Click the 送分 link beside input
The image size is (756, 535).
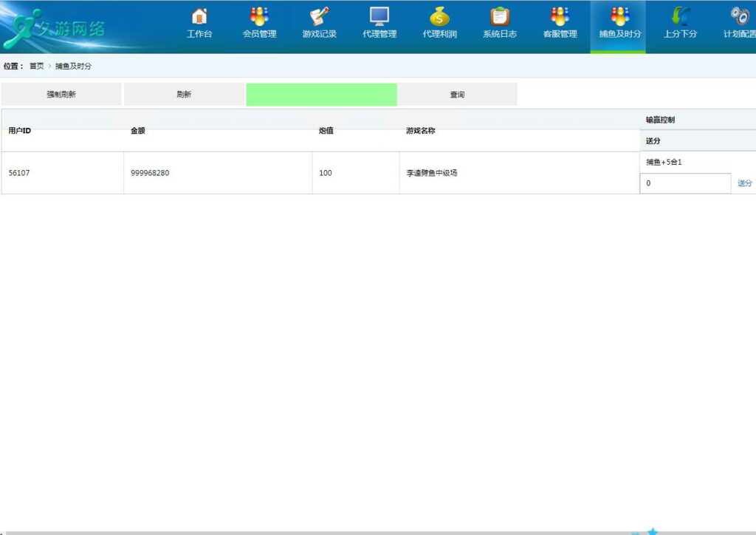(745, 183)
